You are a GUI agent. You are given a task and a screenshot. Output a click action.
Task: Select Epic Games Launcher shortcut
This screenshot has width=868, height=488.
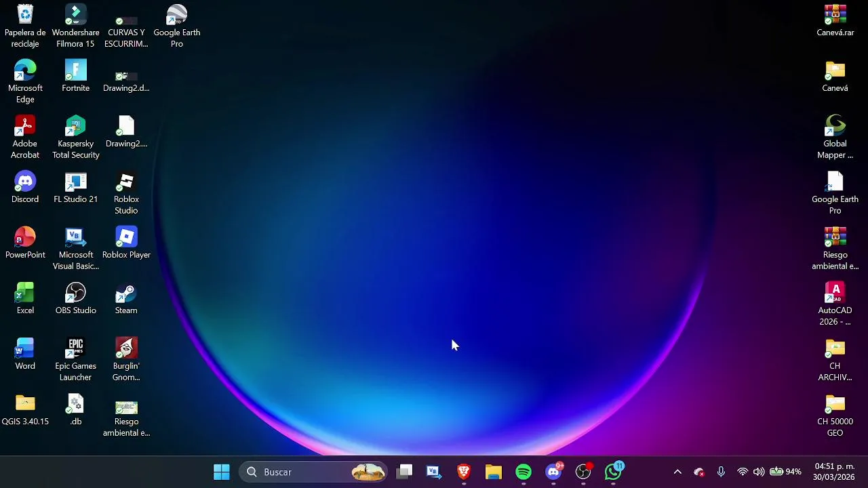[x=75, y=359]
